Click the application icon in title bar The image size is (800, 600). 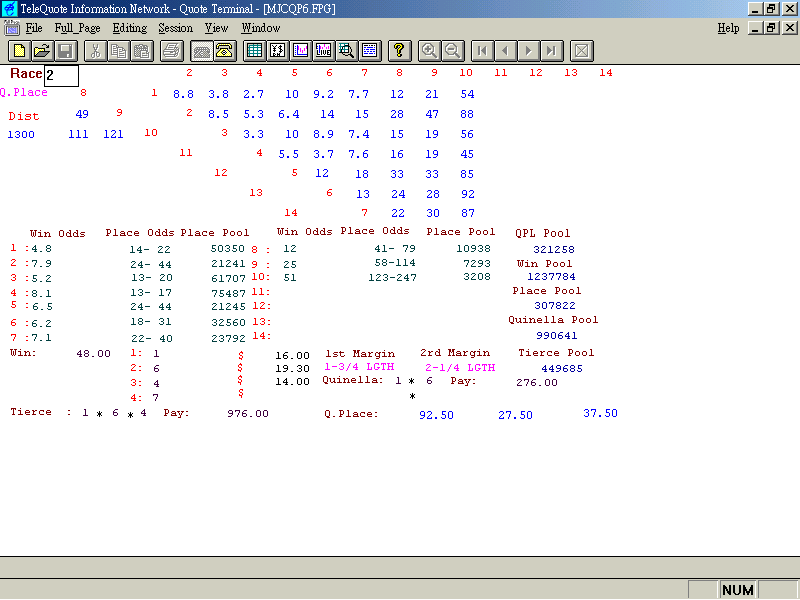(x=10, y=9)
